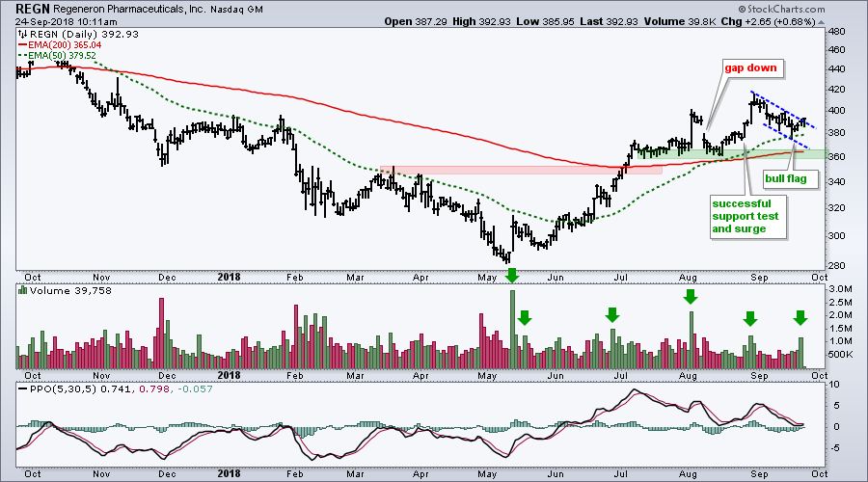Click the REGN ticker symbol in the title
The image size is (868, 482).
pos(33,9)
